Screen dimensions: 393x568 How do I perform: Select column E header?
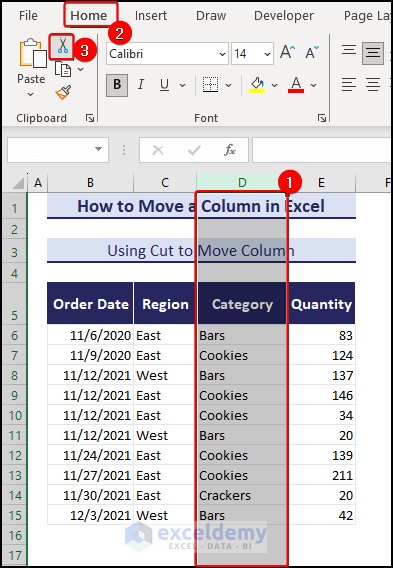click(x=321, y=183)
